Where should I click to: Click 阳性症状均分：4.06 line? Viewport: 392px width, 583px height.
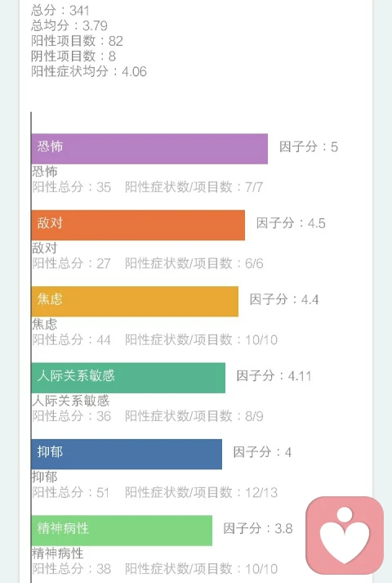[89, 71]
